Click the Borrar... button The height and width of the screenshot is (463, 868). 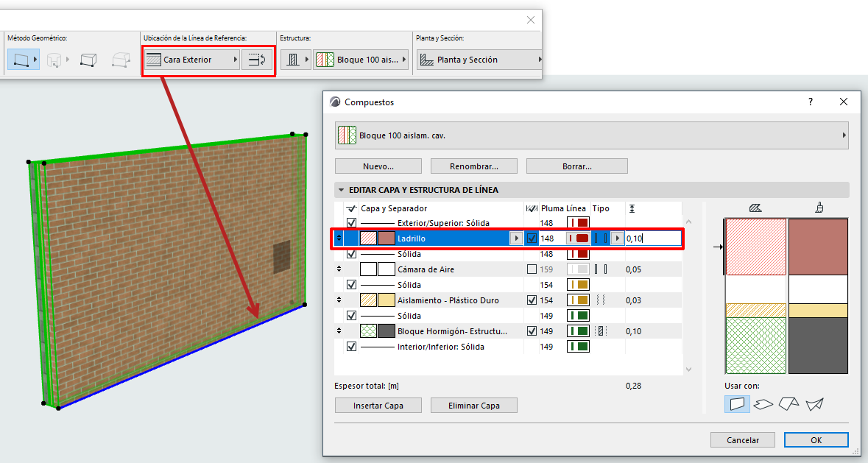pyautogui.click(x=576, y=166)
